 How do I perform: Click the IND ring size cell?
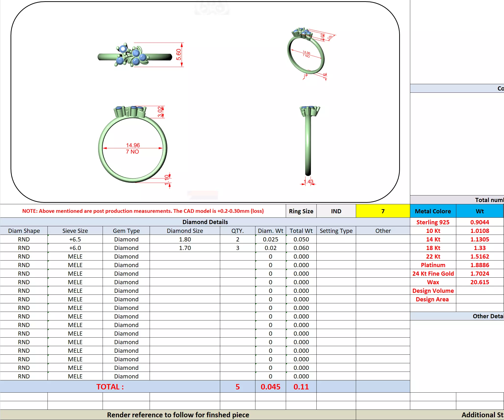coord(336,211)
